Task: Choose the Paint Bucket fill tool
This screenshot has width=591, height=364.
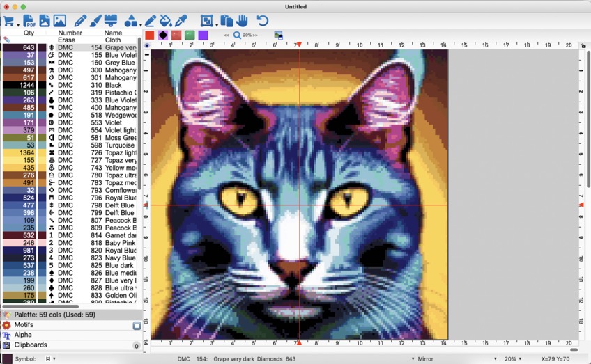Action: coord(165,21)
